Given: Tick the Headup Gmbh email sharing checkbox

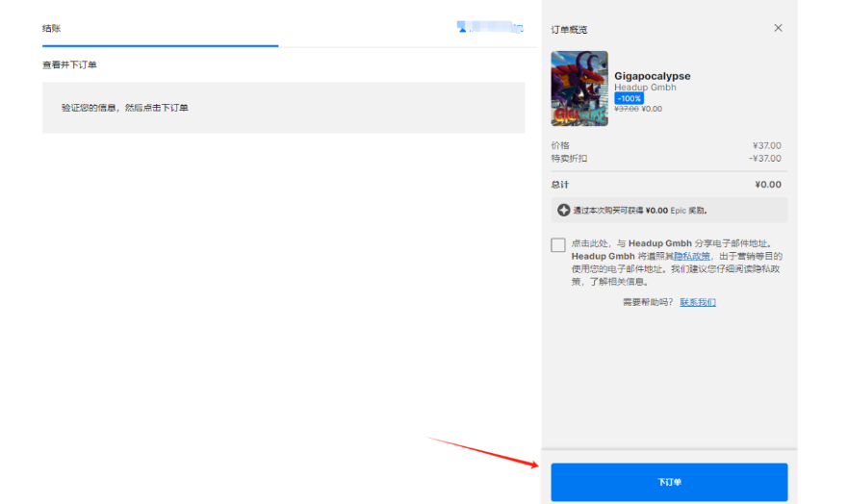Looking at the screenshot, I should click(558, 244).
